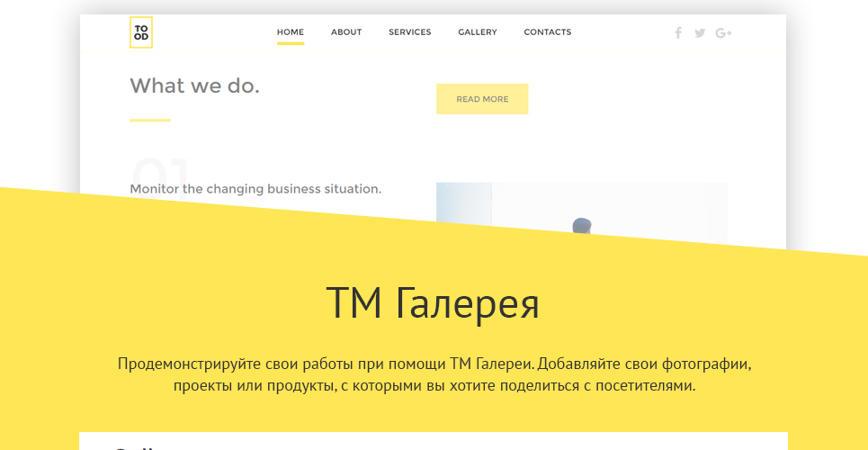This screenshot has width=868, height=450.
Task: Open the Google Plus social icon
Action: [723, 33]
